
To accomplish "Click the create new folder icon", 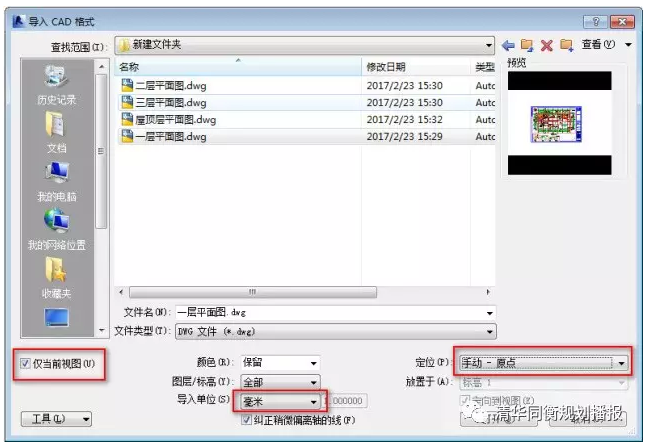I will (566, 45).
